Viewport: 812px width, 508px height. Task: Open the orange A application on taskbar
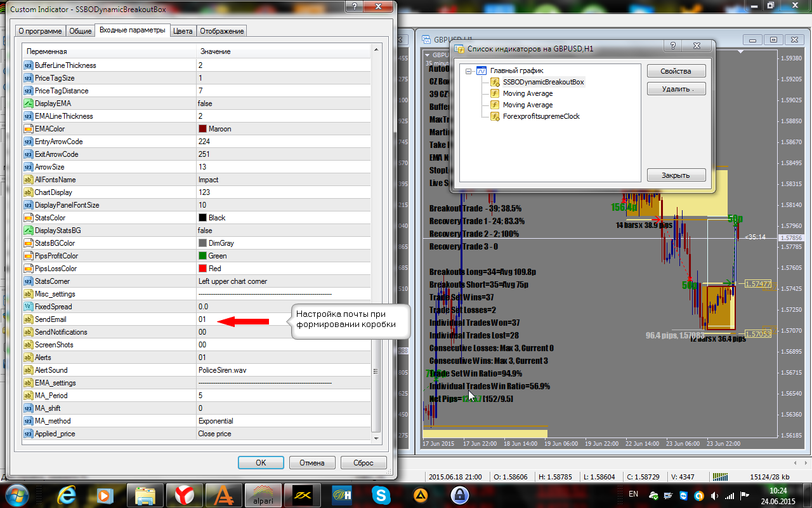224,495
